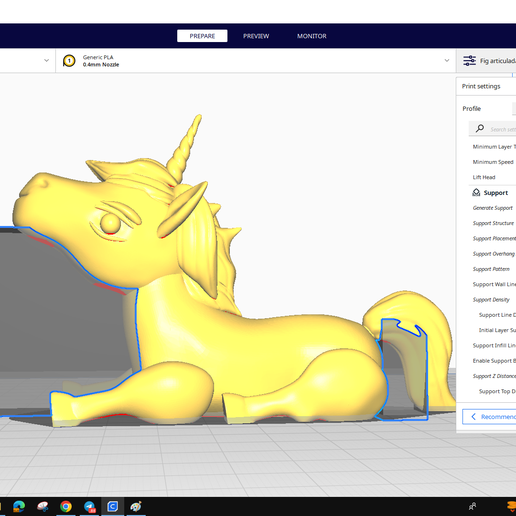
Task: Select the Support Z Distance setting
Action: click(x=494, y=376)
